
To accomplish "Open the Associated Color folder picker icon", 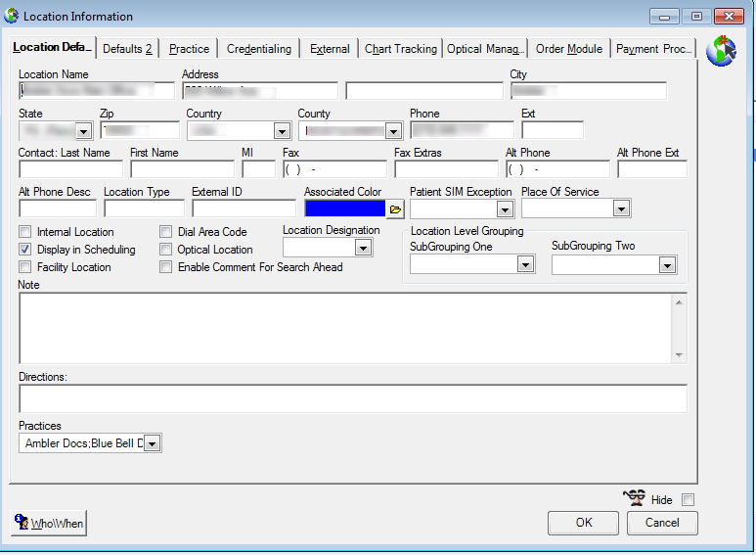I will click(395, 209).
